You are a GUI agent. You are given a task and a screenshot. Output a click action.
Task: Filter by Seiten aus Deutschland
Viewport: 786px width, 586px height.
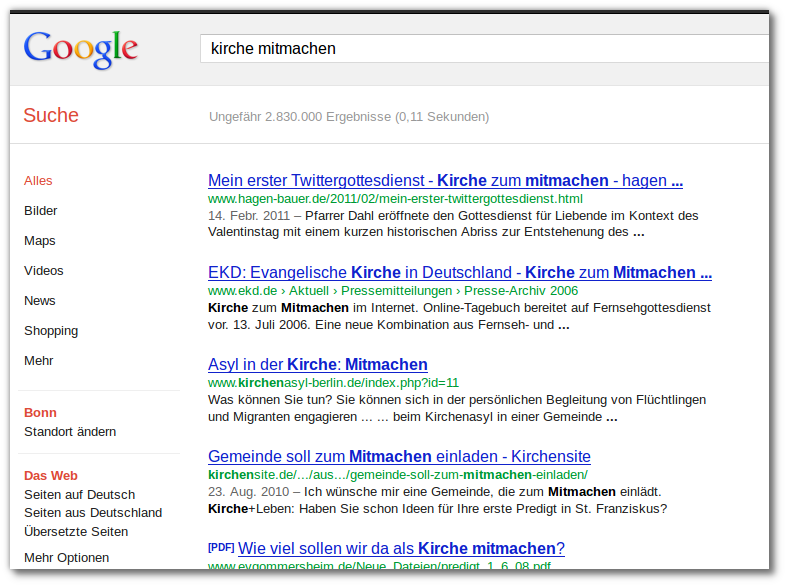point(93,513)
